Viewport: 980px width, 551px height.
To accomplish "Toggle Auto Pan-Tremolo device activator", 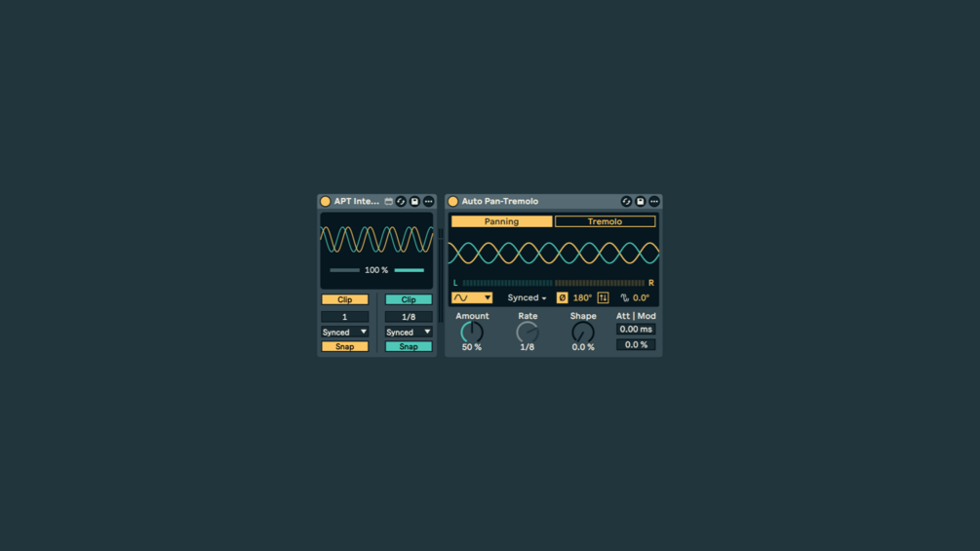I will pos(453,201).
